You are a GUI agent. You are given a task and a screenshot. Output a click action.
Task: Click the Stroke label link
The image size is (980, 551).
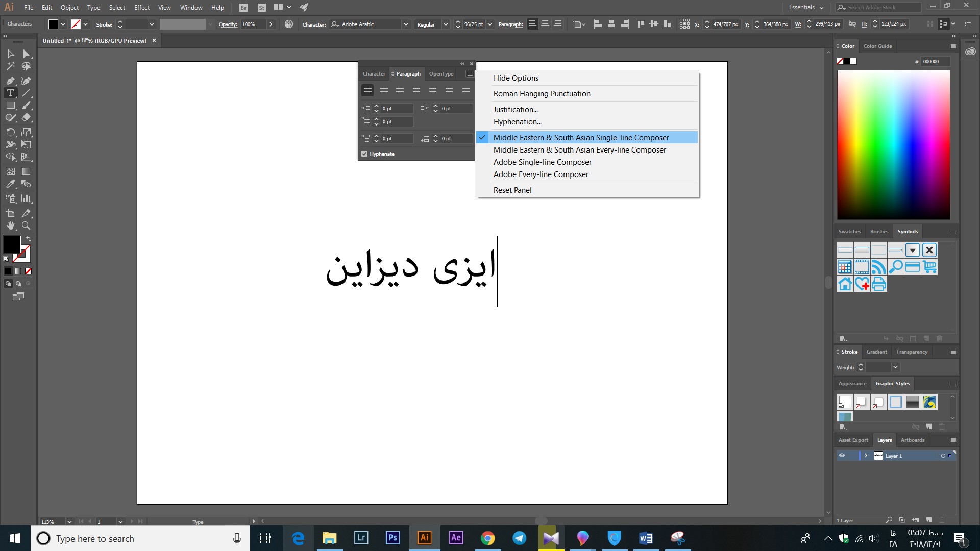pyautogui.click(x=104, y=24)
